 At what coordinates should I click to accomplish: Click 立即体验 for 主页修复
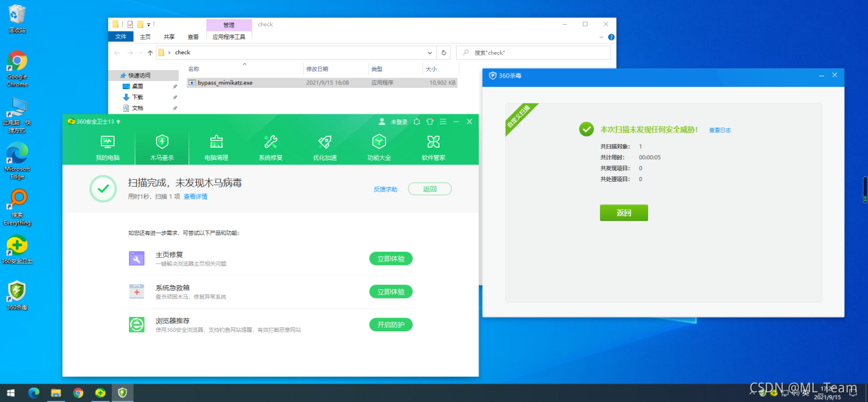click(x=391, y=259)
